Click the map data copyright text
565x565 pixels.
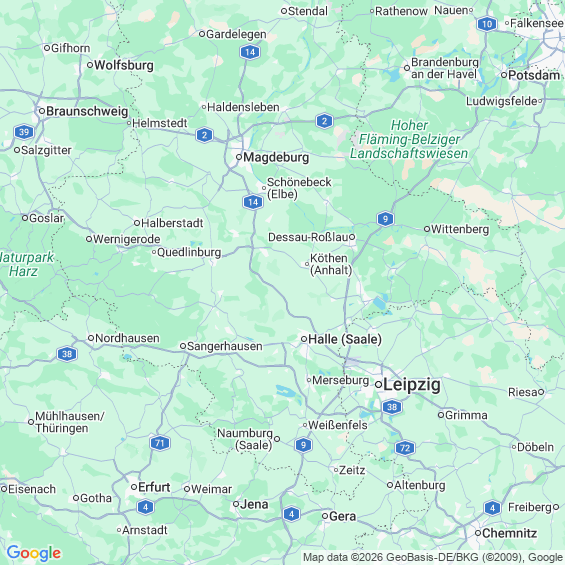click(x=433, y=557)
